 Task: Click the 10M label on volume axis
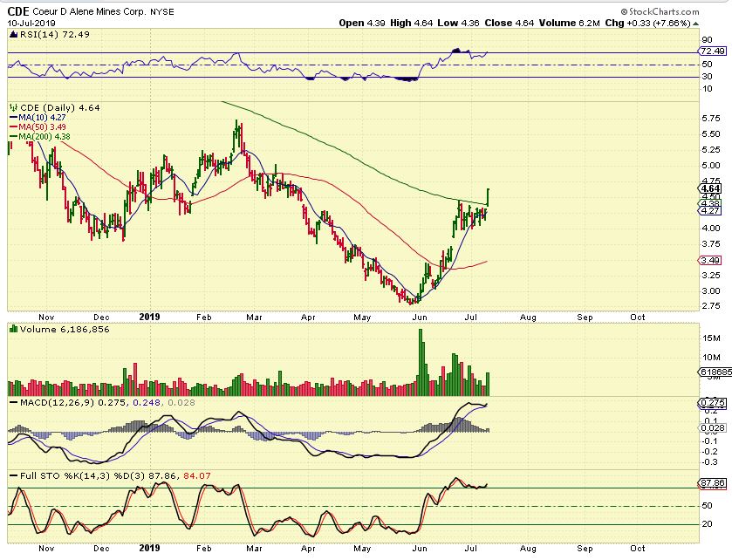711,358
